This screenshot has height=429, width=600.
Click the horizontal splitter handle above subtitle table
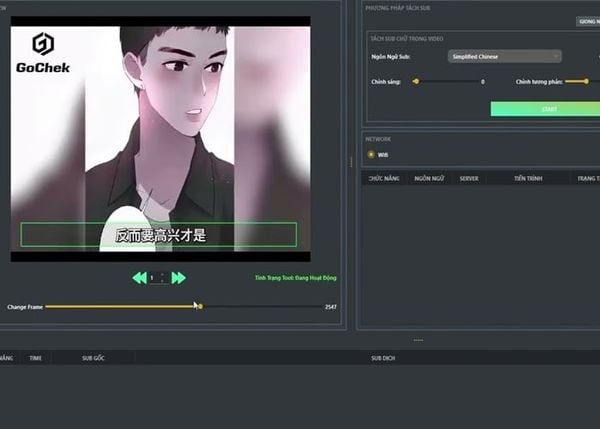click(x=418, y=340)
